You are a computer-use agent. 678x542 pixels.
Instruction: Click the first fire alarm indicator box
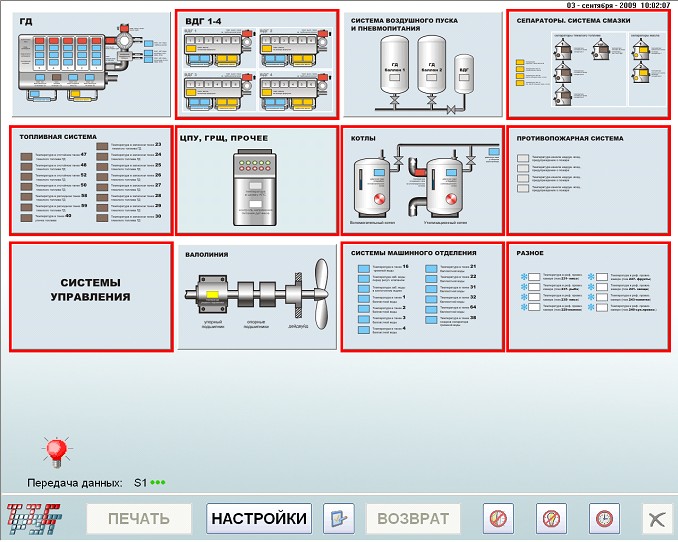[523, 158]
